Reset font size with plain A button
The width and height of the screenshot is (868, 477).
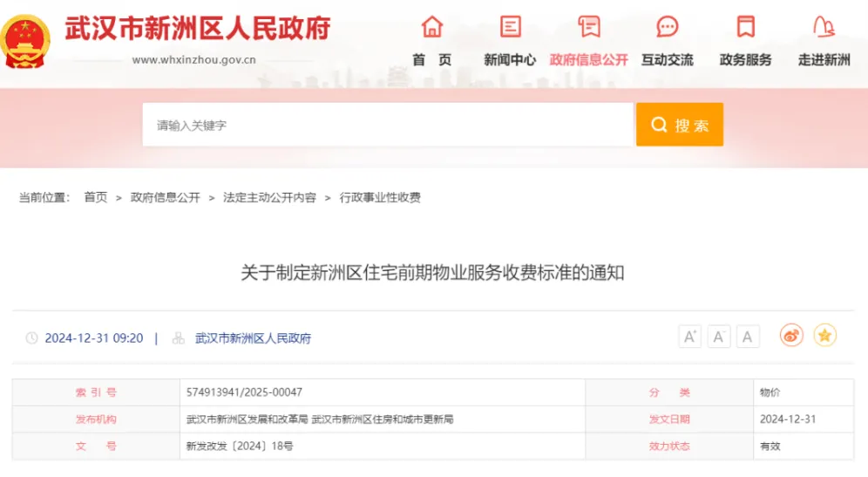[748, 337]
